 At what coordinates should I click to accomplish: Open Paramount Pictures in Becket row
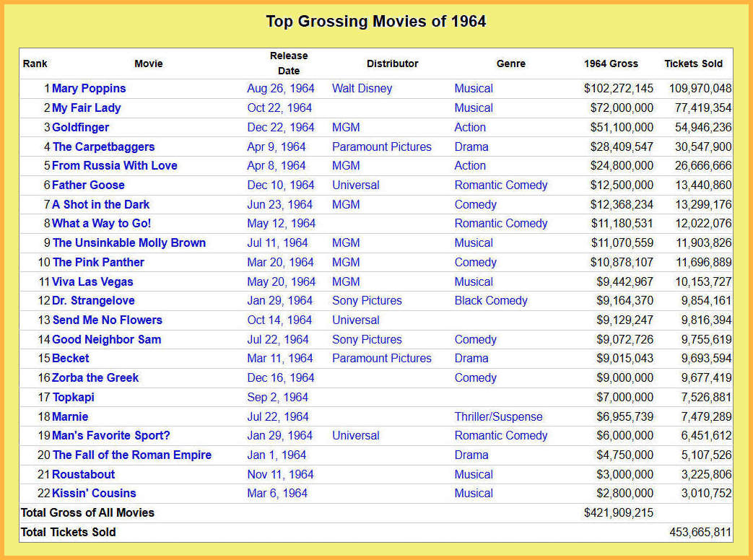(x=382, y=358)
